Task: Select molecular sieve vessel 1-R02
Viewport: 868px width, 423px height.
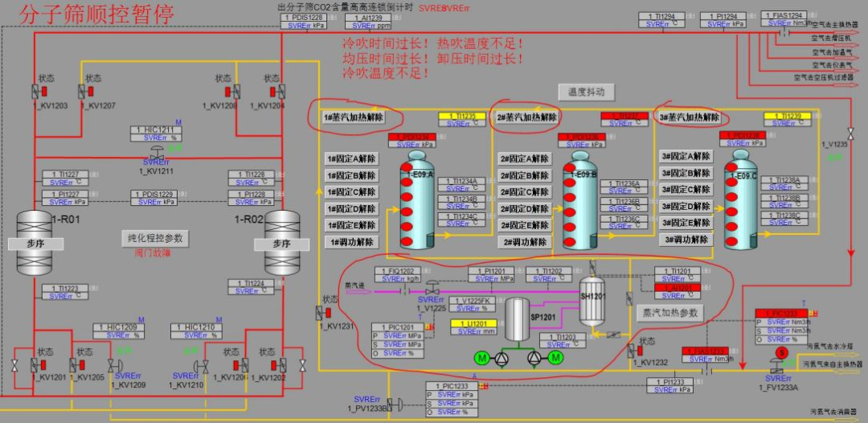Action: pos(282,244)
